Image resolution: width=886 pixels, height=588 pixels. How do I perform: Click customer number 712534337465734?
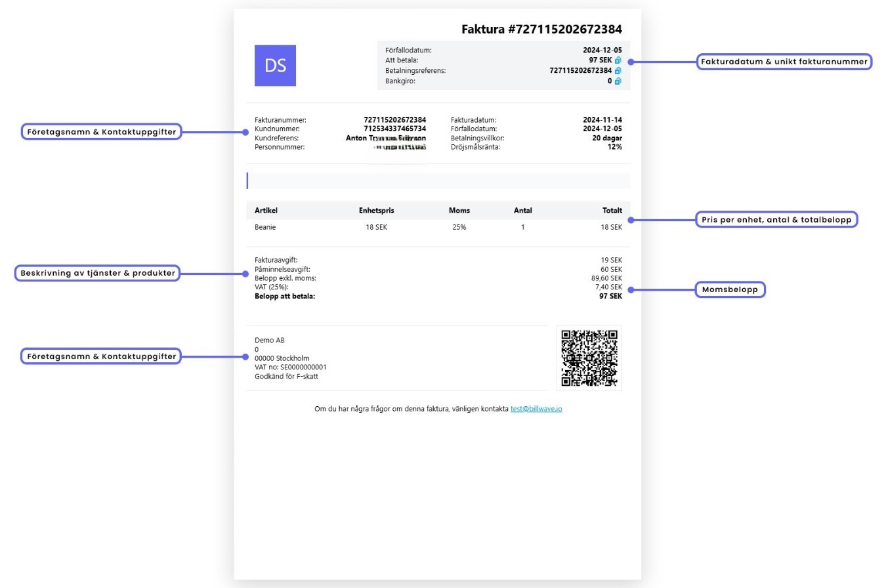394,129
